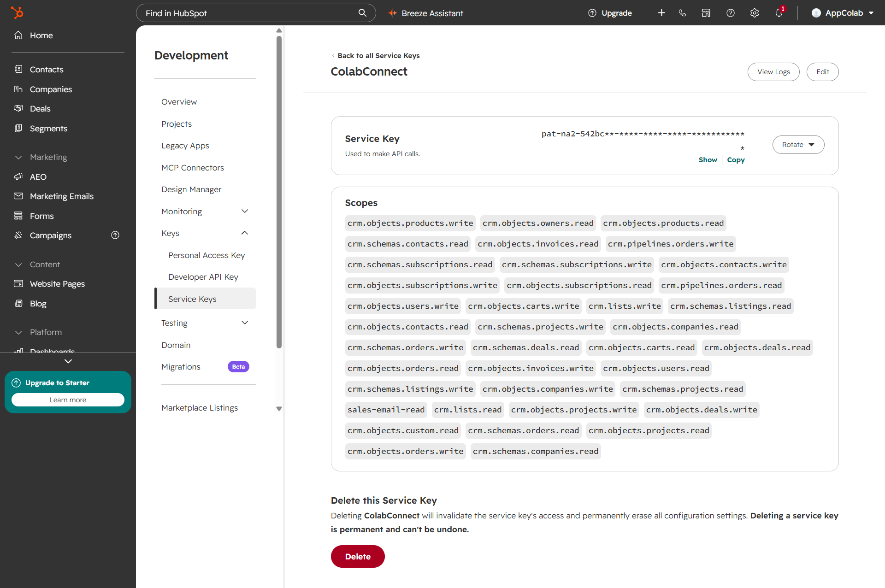The image size is (885, 588).
Task: Click the Edit button
Action: point(822,72)
